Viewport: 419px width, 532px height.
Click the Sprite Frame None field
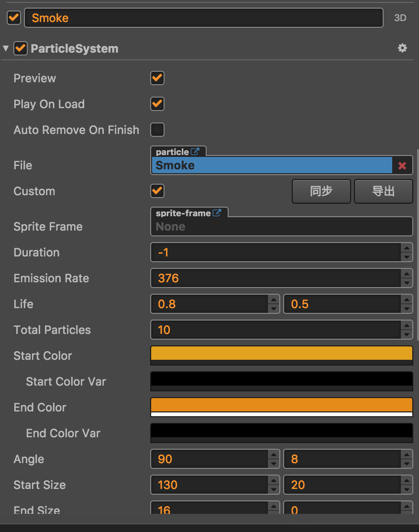(x=281, y=227)
